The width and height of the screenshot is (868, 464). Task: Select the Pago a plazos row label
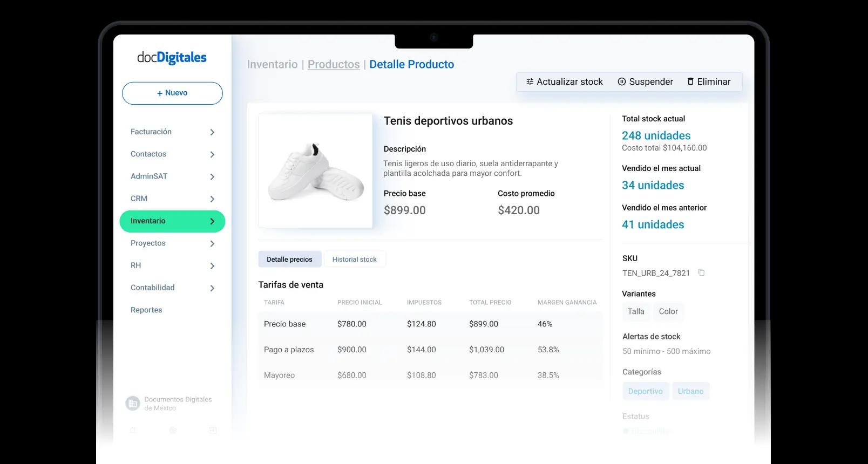click(x=289, y=350)
